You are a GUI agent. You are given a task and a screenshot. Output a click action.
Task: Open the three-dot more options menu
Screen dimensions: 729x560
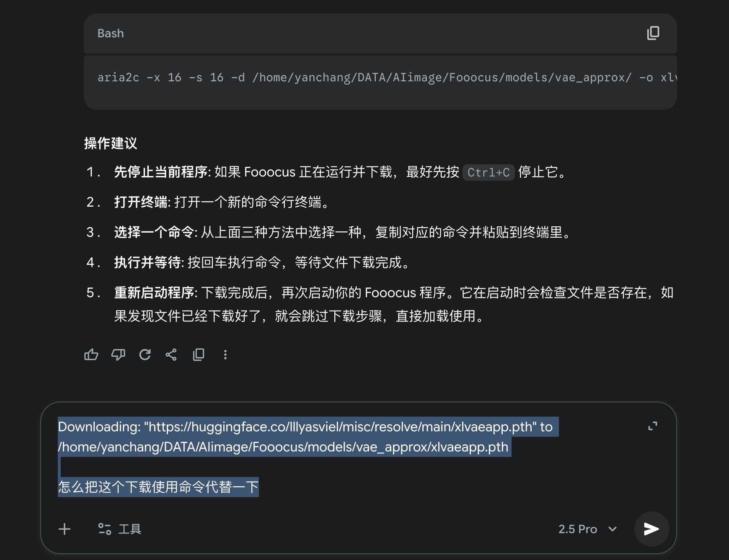coord(225,355)
